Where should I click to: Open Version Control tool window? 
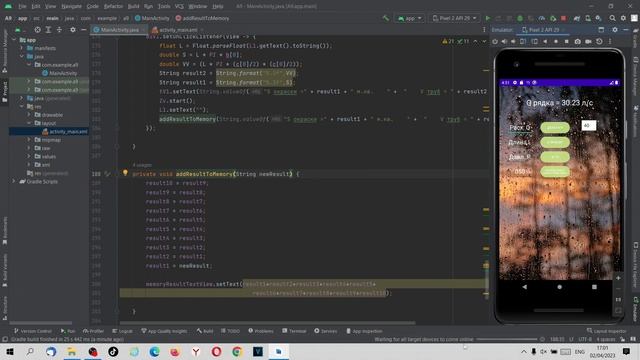click(x=33, y=331)
